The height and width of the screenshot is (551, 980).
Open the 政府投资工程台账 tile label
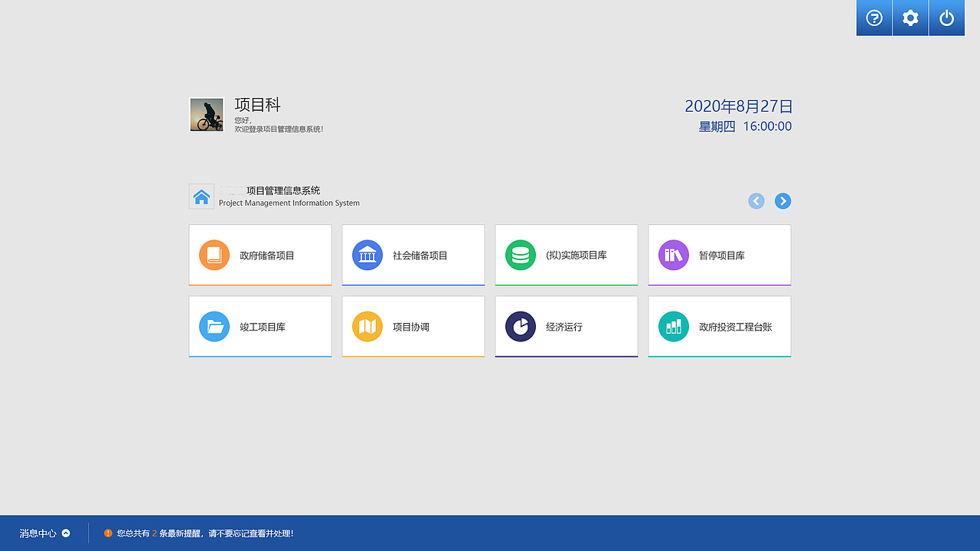pos(736,327)
